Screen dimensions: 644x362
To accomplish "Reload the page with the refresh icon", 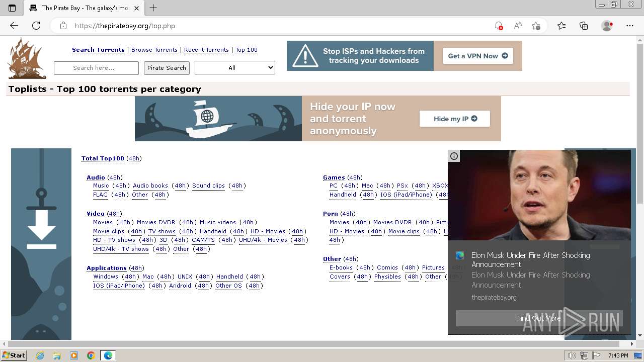I will click(x=36, y=26).
